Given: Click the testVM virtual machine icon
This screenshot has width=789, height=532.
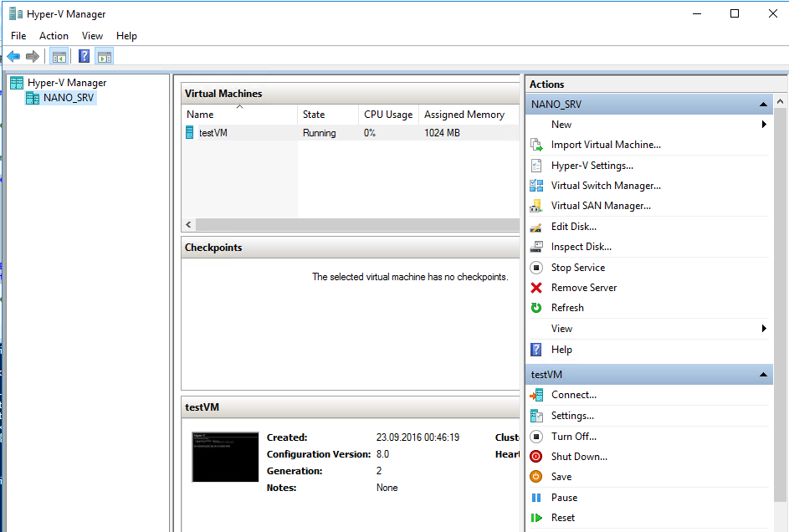Looking at the screenshot, I should [x=190, y=133].
